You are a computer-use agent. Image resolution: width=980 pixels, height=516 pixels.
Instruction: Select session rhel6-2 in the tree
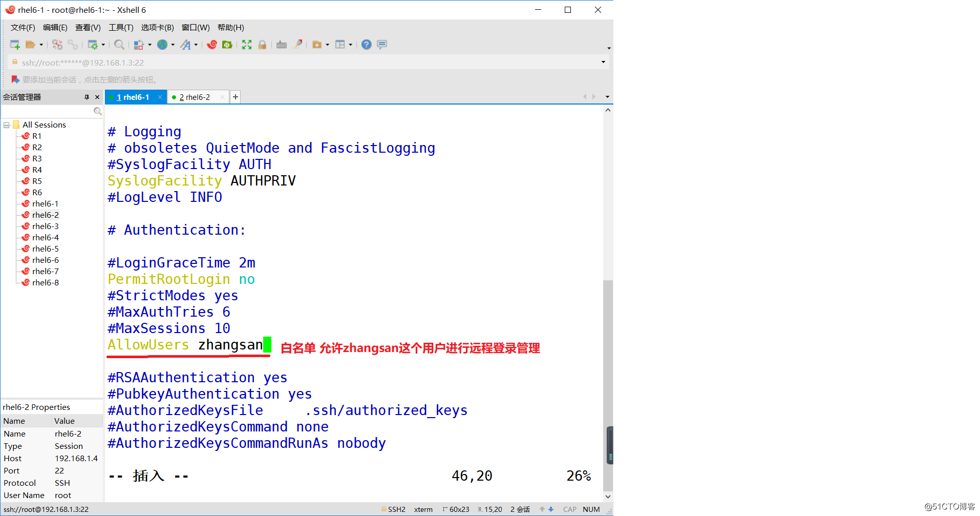45,215
